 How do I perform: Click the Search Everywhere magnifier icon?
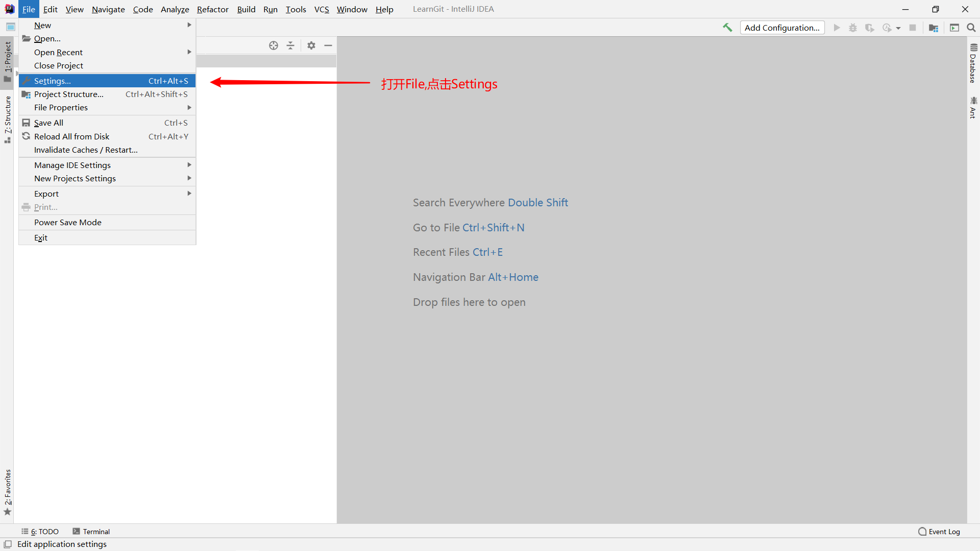tap(971, 28)
